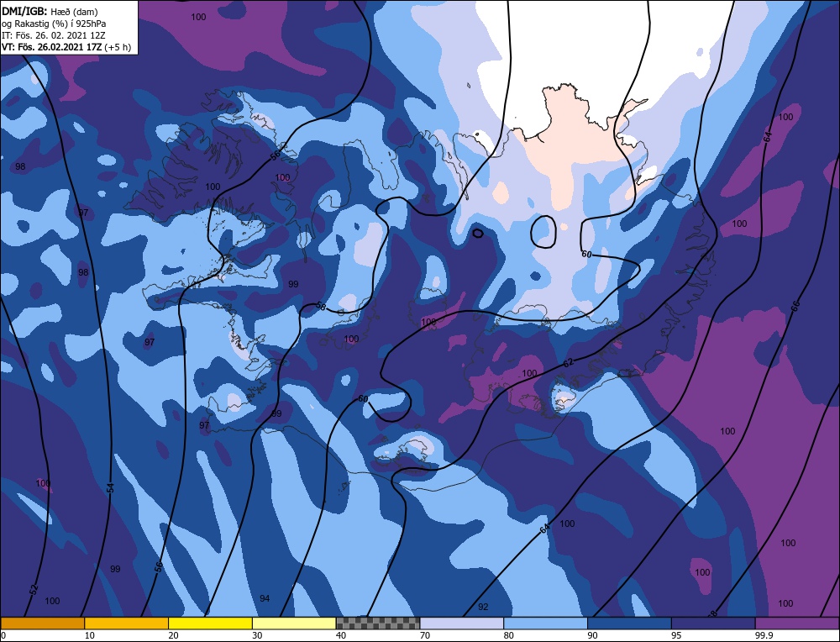Click the 62 contour label
Screen dimensions: 840x642
pyautogui.click(x=569, y=363)
